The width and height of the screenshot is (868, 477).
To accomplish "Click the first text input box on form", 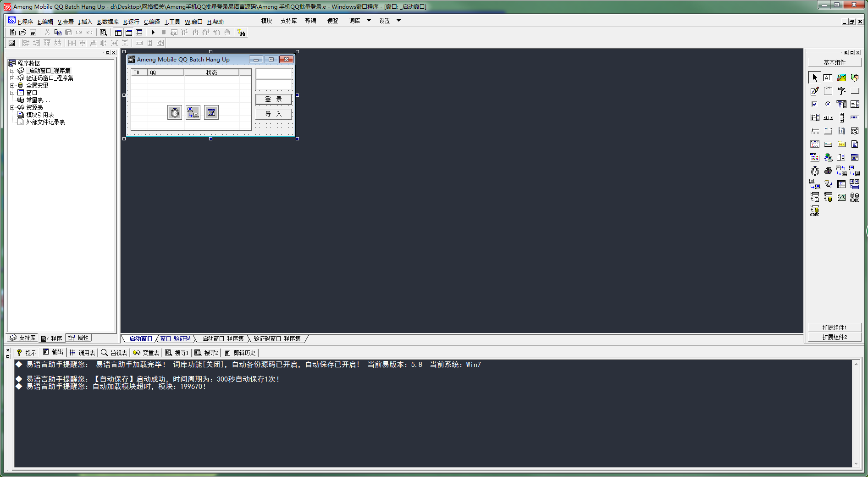I will tap(273, 74).
